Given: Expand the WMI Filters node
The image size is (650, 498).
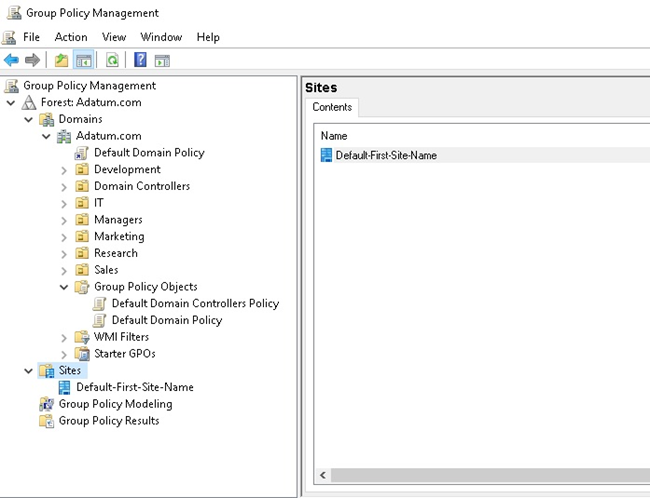Looking at the screenshot, I should [64, 338].
